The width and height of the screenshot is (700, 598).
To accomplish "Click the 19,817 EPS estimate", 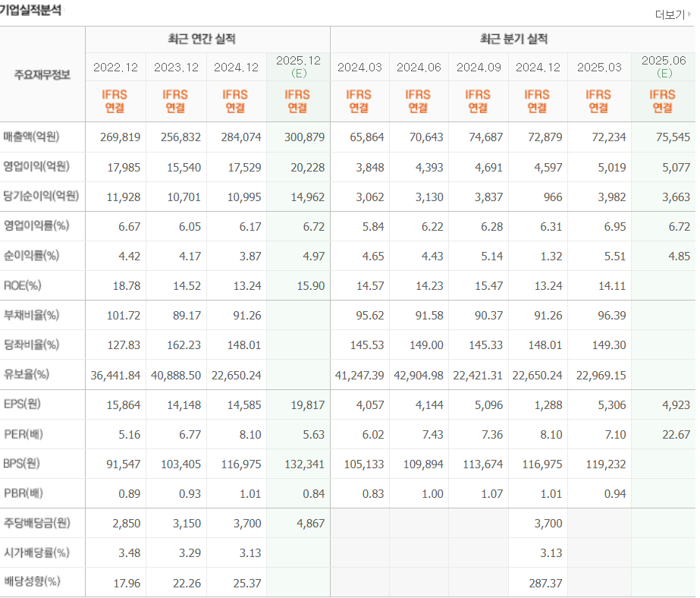I will click(308, 405).
